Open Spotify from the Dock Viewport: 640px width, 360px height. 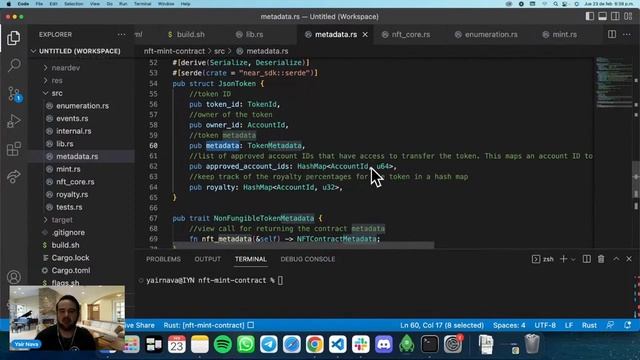coord(222,344)
